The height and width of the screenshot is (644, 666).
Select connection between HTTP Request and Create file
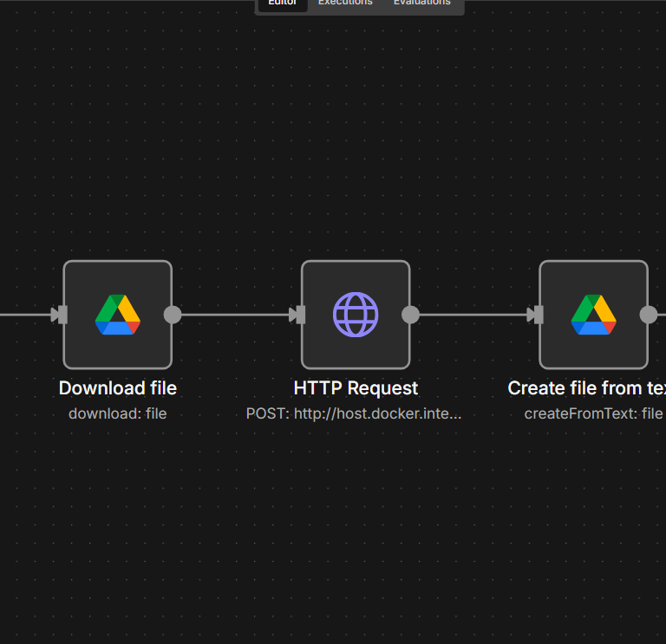(473, 315)
